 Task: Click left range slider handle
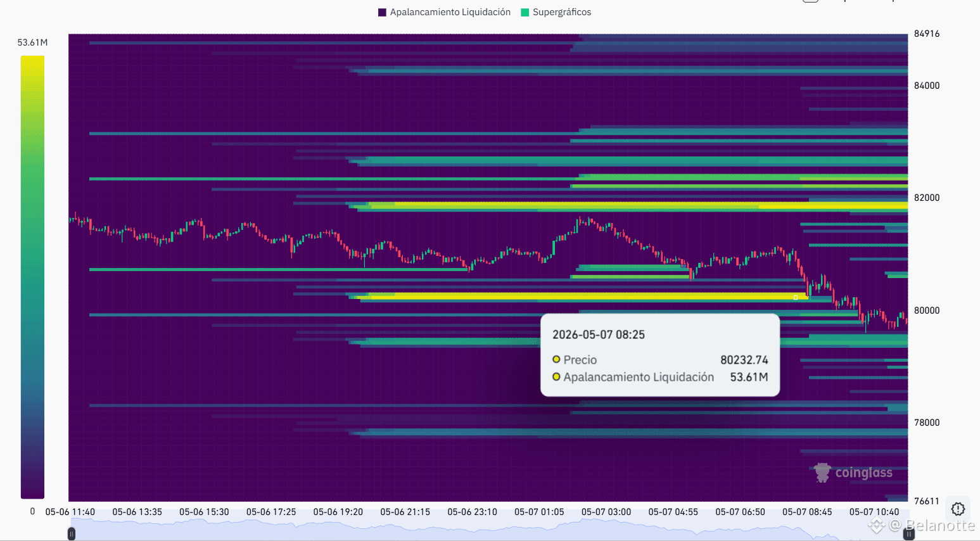[x=72, y=534]
